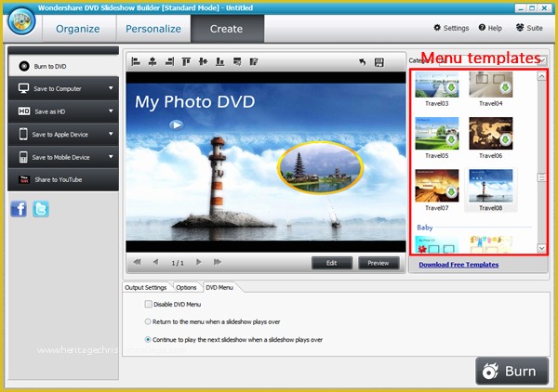Click the My Photo DVD title text
Viewport: 558px width, 392px height.
tap(195, 102)
